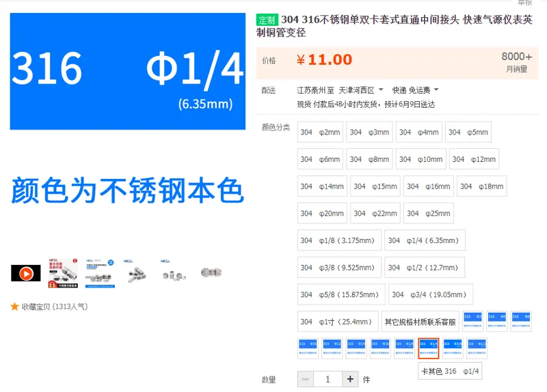Pick the 304 φ22mm variant
Image resolution: width=547 pixels, height=392 pixels.
click(375, 213)
